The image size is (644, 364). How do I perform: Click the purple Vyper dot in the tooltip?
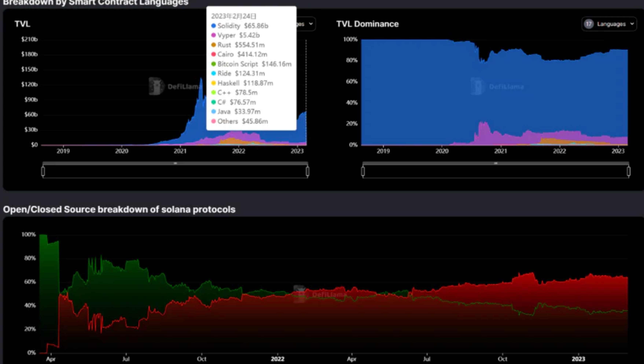pyautogui.click(x=214, y=35)
